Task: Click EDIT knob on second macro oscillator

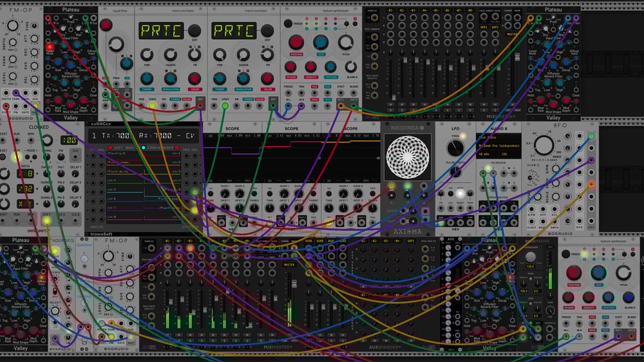Action: (x=267, y=30)
